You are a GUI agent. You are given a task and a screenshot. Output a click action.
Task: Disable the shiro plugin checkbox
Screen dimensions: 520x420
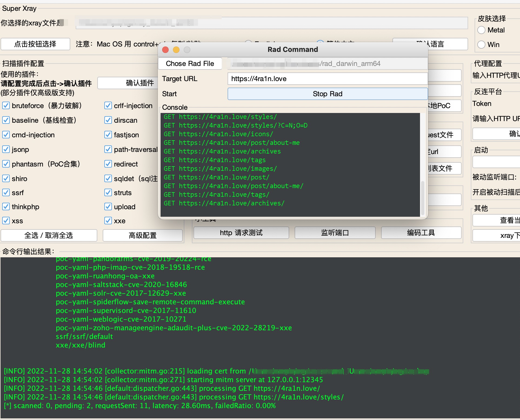pyautogui.click(x=6, y=179)
